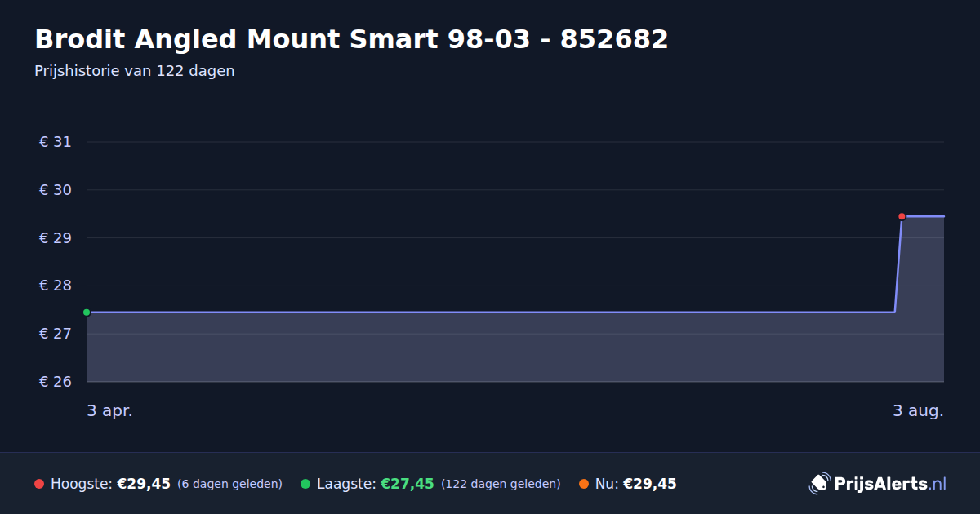Click the PrijsAlerts tag logo icon

point(819,484)
